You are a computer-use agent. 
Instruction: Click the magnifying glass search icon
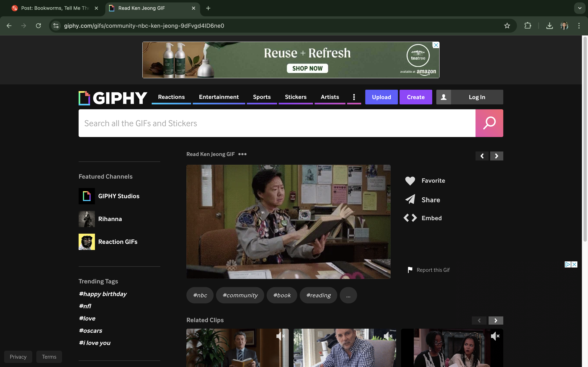point(489,123)
